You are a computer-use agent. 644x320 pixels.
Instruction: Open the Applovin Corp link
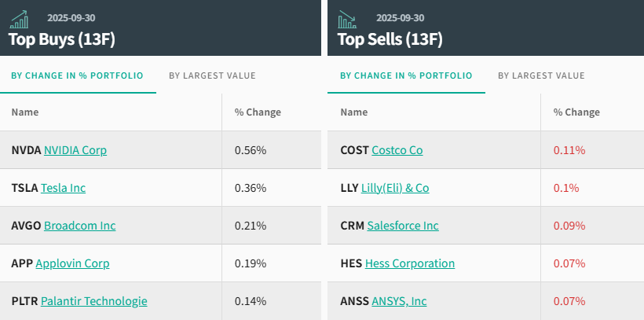72,263
